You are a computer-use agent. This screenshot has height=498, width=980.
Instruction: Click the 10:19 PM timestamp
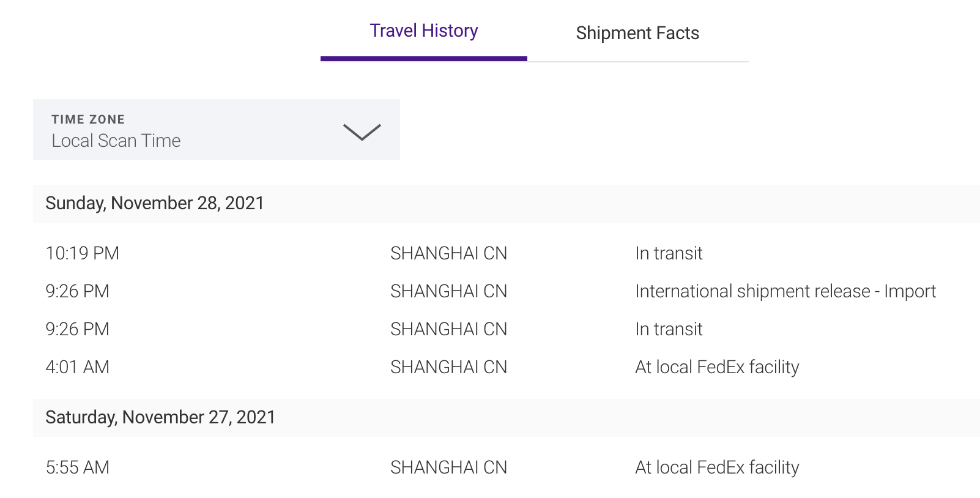[x=82, y=253]
